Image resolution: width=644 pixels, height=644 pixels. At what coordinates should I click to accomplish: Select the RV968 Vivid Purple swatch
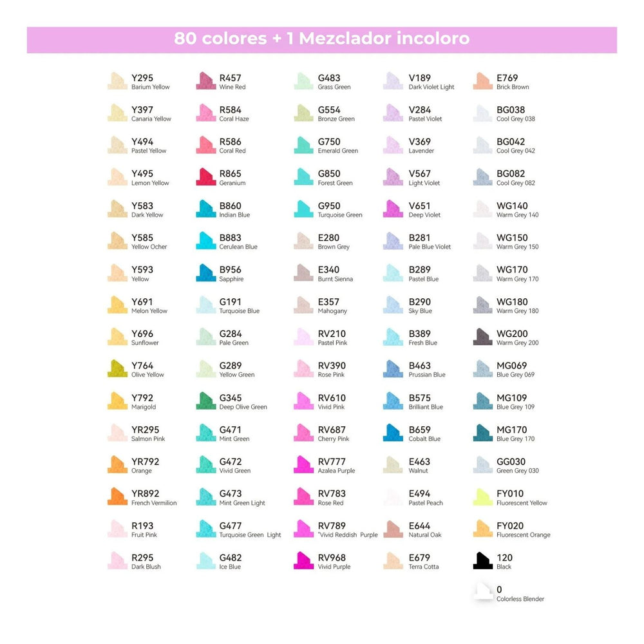pyautogui.click(x=303, y=561)
